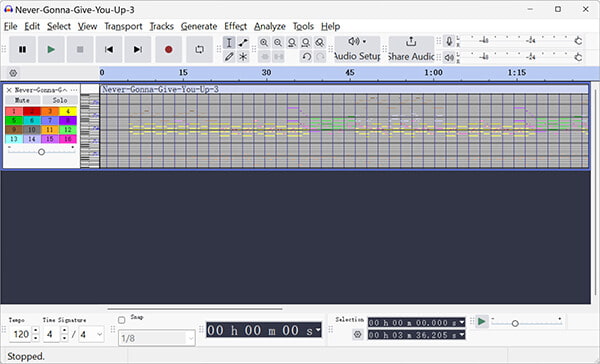Select the Multi-tool asterisk icon
This screenshot has width=600, height=364.
click(243, 57)
